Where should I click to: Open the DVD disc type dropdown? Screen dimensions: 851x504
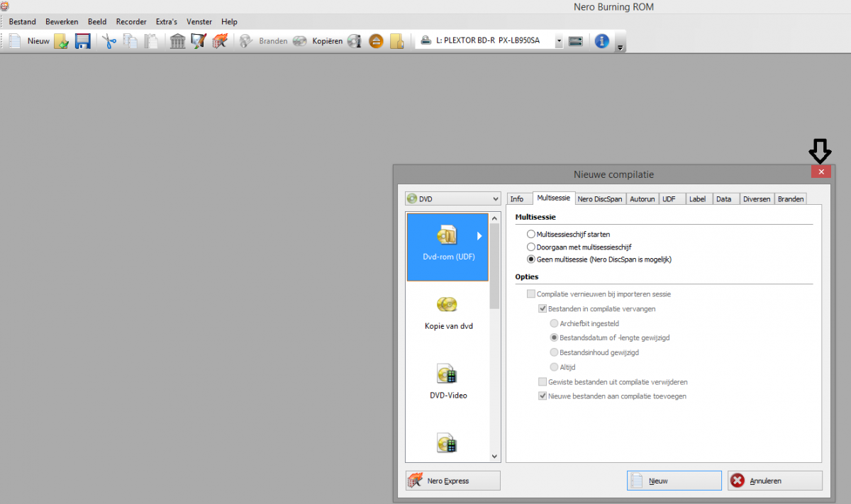pyautogui.click(x=454, y=199)
